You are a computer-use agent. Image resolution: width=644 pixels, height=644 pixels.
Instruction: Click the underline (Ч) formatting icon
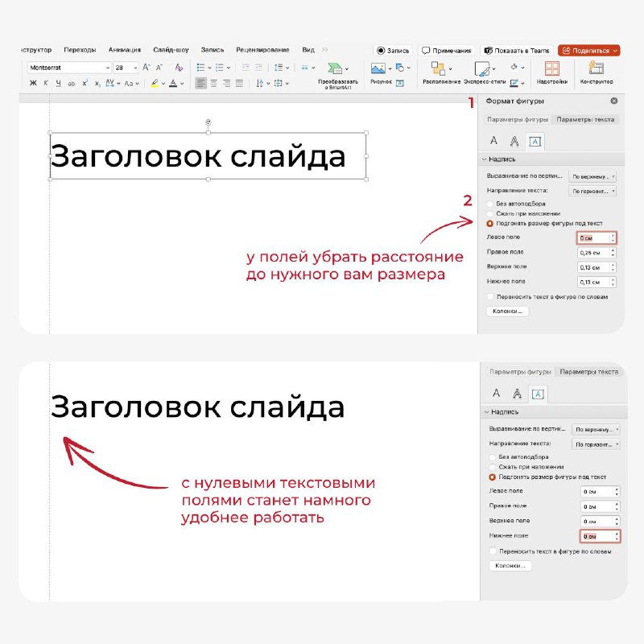coord(58,84)
